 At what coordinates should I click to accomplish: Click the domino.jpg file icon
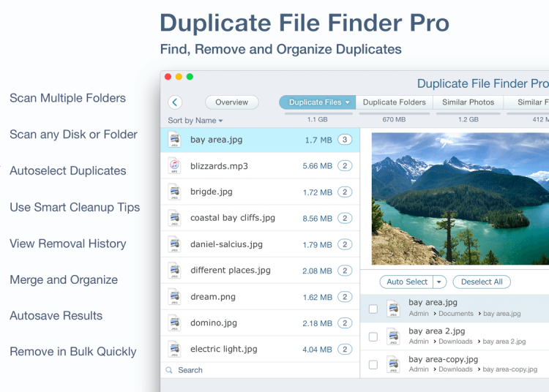pos(174,323)
